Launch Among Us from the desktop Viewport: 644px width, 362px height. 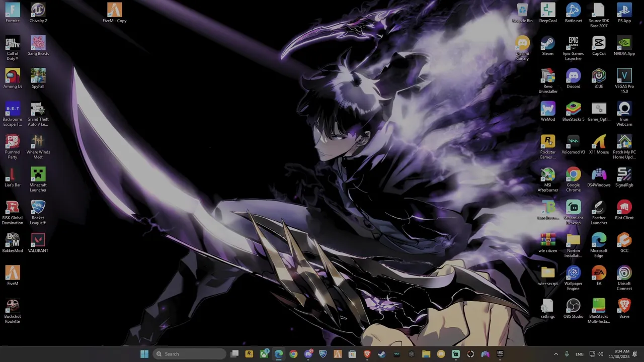pos(13,78)
